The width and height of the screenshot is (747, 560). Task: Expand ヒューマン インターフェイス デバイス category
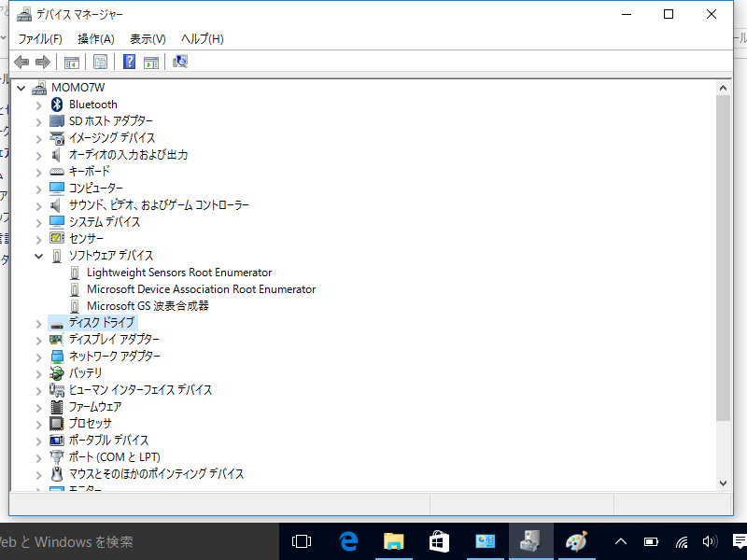[x=38, y=391]
